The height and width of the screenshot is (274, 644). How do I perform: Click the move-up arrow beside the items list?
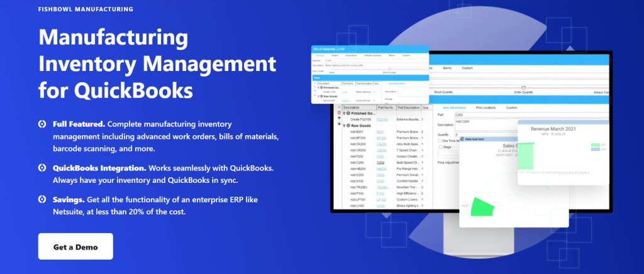[x=339, y=118]
